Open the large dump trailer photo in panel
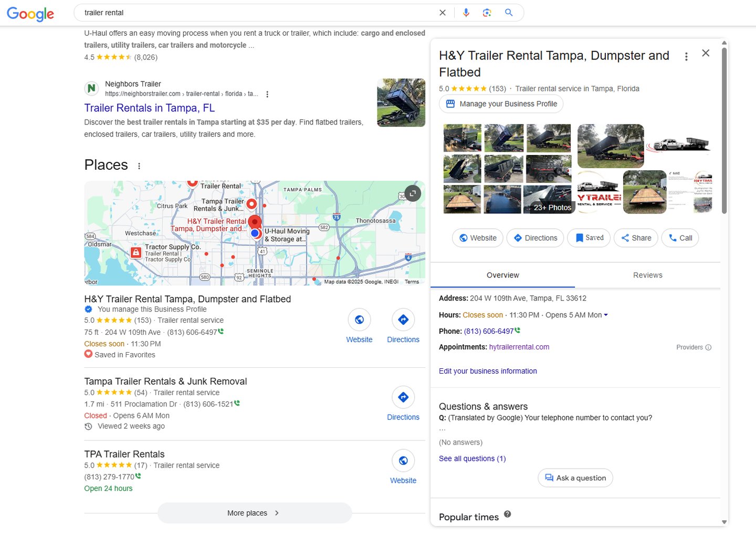This screenshot has height=536, width=756. point(611,146)
